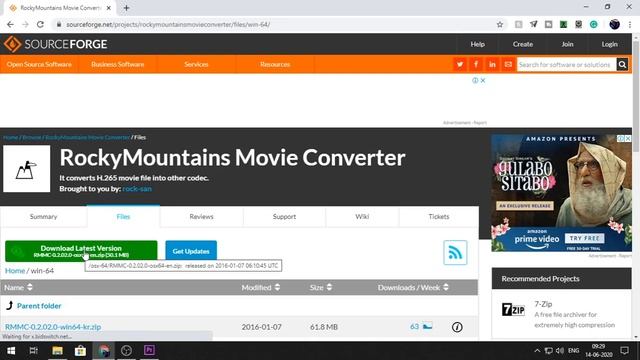Open a new browser tab
The image size is (640, 360).
pos(126,8)
